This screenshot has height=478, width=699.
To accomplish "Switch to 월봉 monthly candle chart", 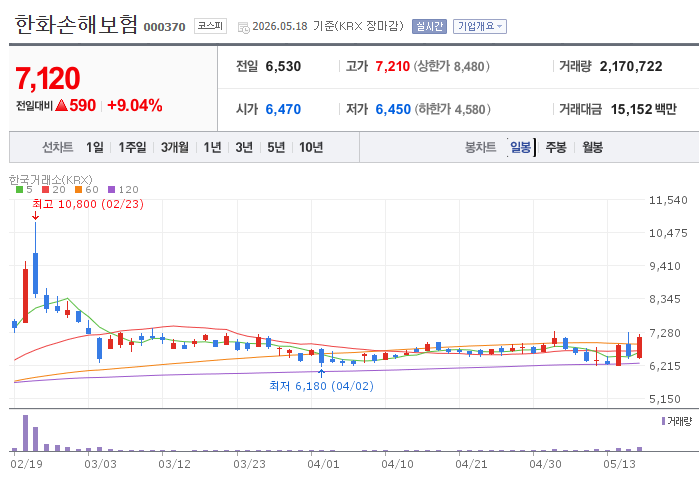I will (592, 147).
